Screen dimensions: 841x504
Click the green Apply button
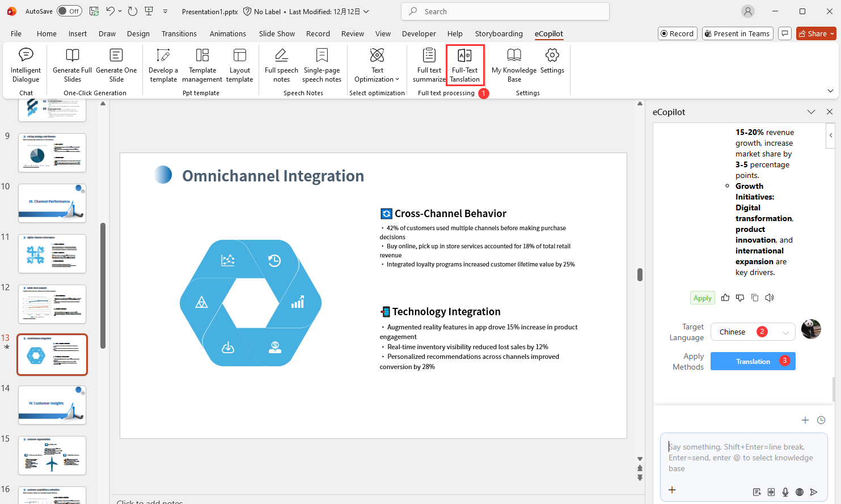tap(702, 298)
